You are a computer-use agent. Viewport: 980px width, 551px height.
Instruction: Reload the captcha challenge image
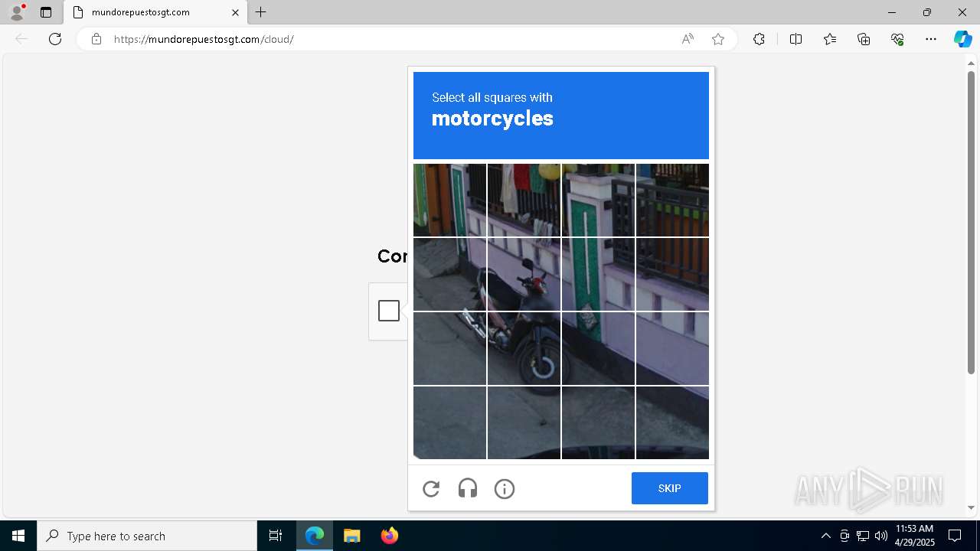coord(431,488)
